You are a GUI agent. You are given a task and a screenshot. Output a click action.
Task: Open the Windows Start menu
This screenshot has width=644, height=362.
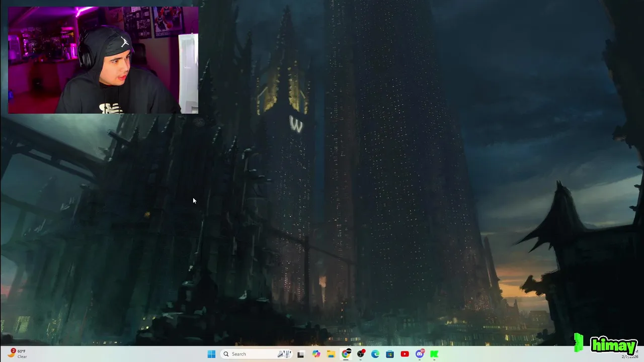coord(211,354)
